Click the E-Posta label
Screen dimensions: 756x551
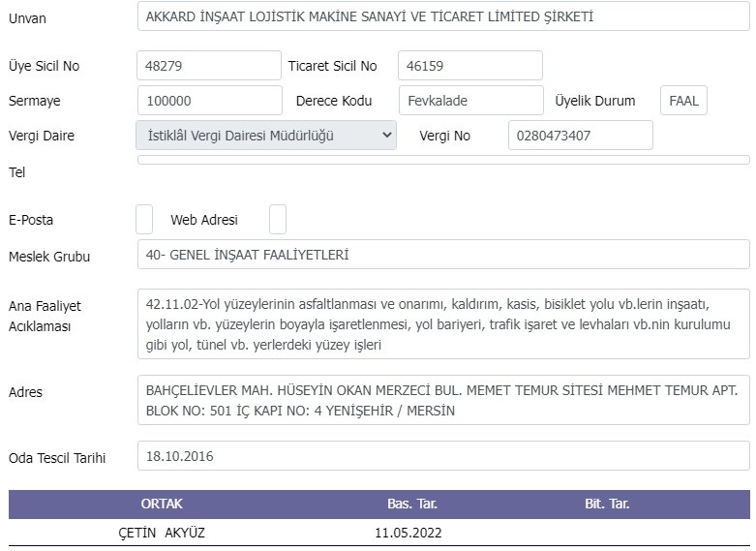31,220
